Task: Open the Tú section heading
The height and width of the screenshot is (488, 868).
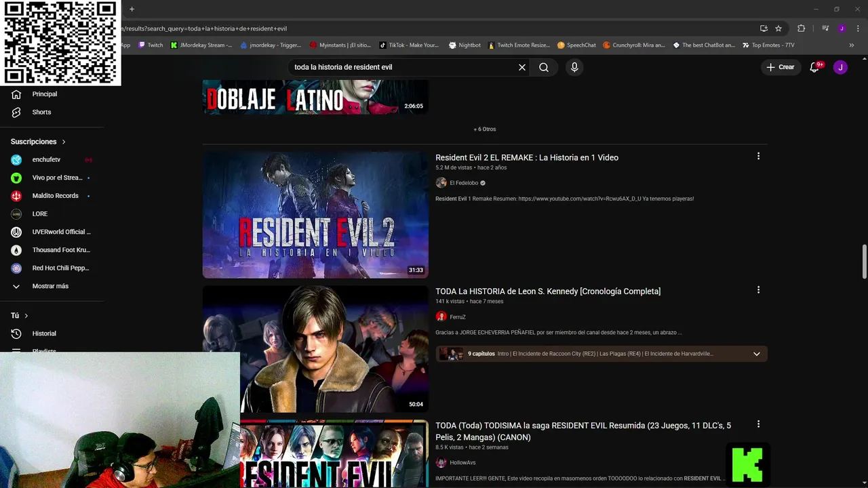Action: 20,316
